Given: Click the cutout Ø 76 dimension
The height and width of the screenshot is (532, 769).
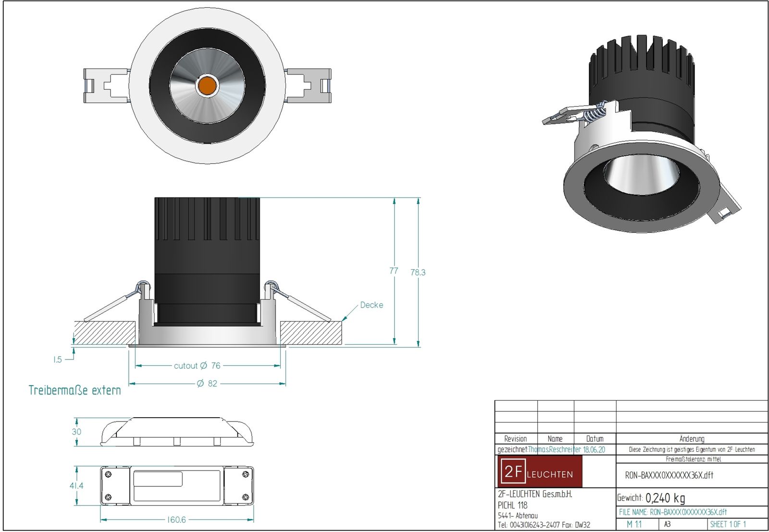Looking at the screenshot, I should tap(197, 366).
